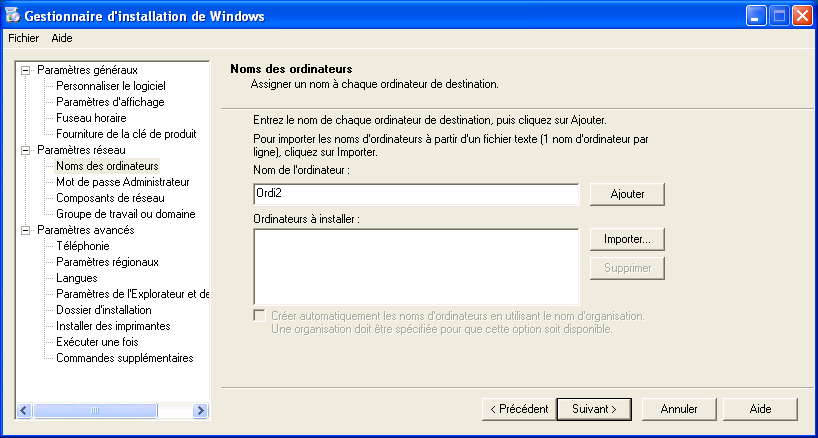
Task: Open Commandes supplémentaires page
Action: tap(125, 358)
